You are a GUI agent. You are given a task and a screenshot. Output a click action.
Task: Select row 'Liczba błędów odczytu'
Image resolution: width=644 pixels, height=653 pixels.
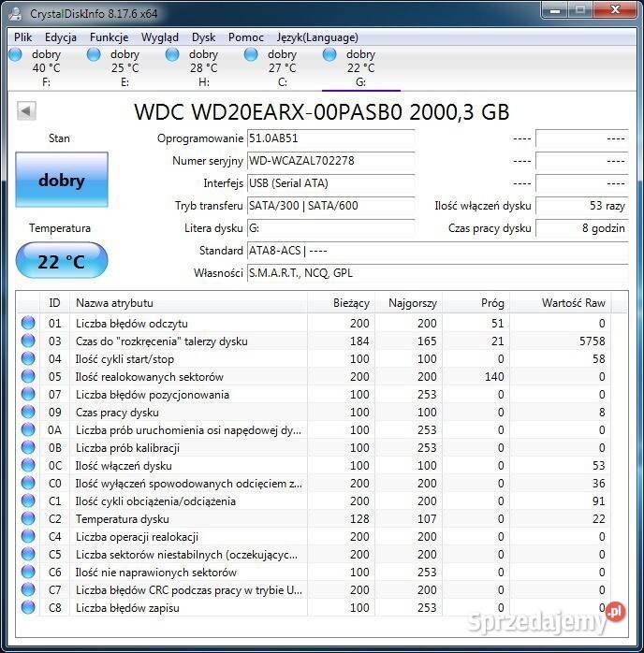point(315,323)
